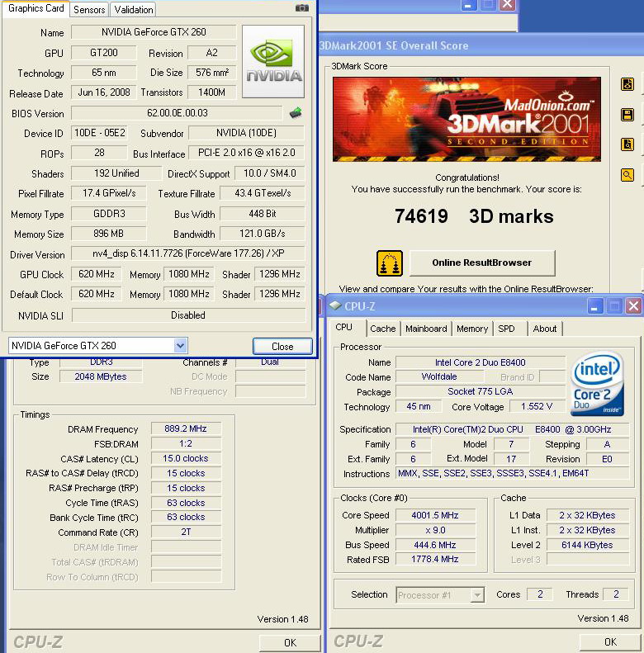Click the Package Socket 775 LGA value
The image size is (644, 653).
tap(481, 391)
